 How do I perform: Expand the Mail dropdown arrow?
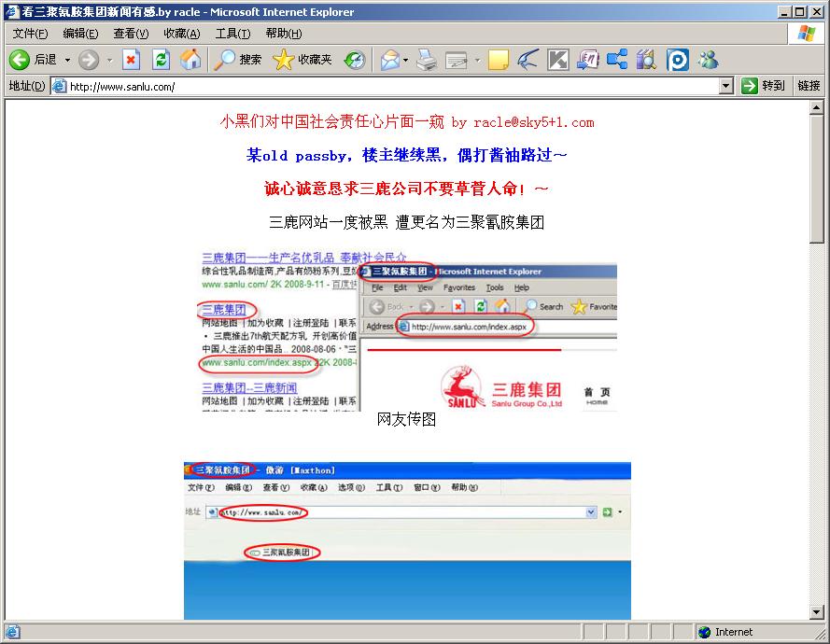406,61
